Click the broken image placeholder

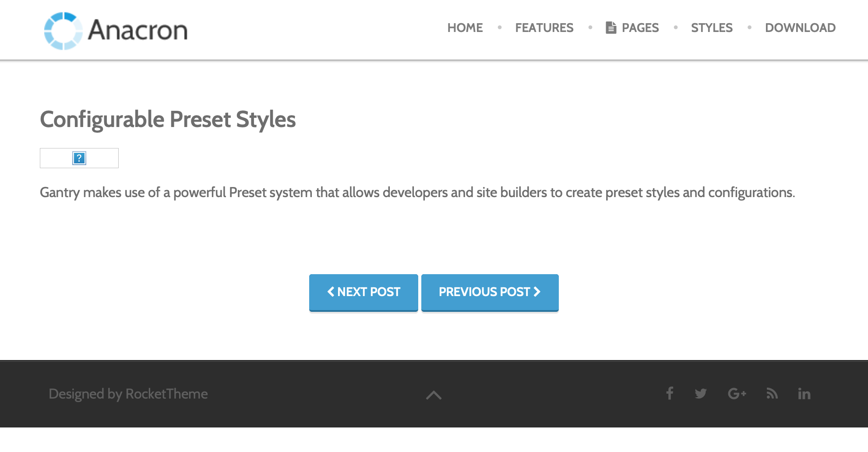point(79,158)
